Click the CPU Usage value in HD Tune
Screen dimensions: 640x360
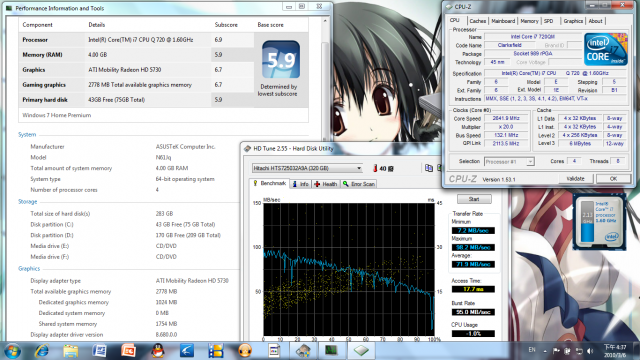point(473,333)
